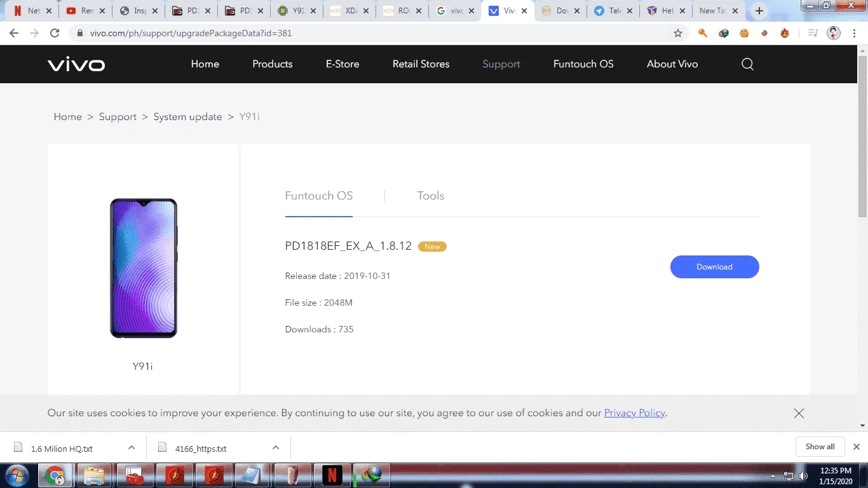Click the Downloads : 735 text

point(320,329)
